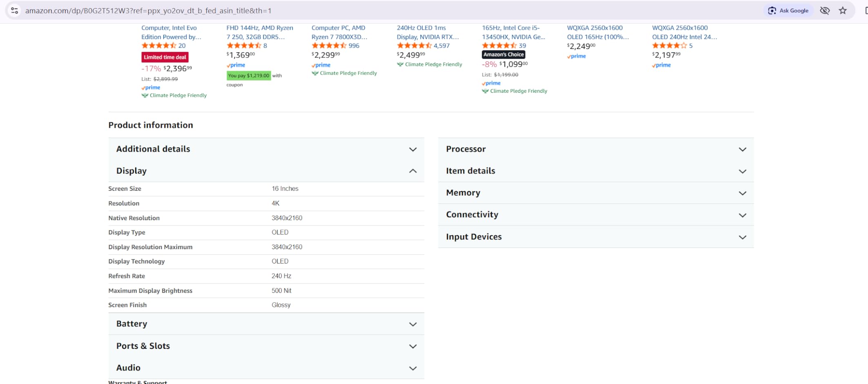This screenshot has width=868, height=384.
Task: Click Climate Pledge Friendly under $2,499.99 product
Action: [x=430, y=65]
